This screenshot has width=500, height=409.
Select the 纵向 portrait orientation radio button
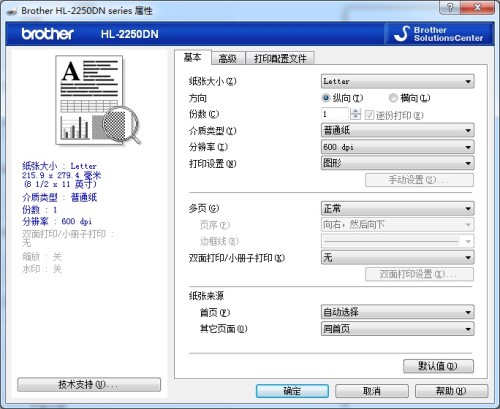tap(326, 98)
